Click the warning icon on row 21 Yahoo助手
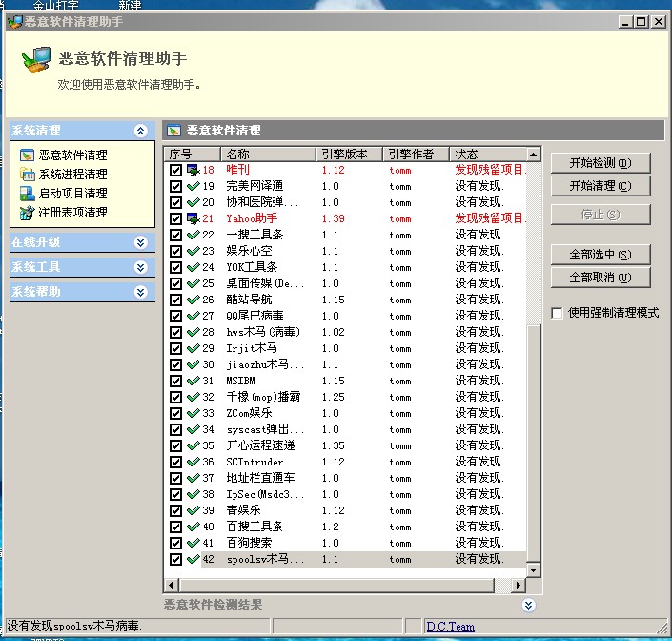672x641 pixels. tap(193, 218)
